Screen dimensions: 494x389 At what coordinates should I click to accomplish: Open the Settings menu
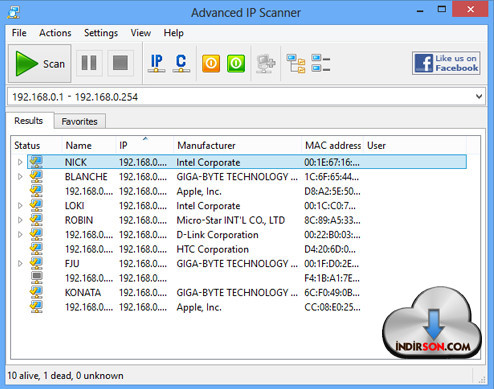[101, 33]
